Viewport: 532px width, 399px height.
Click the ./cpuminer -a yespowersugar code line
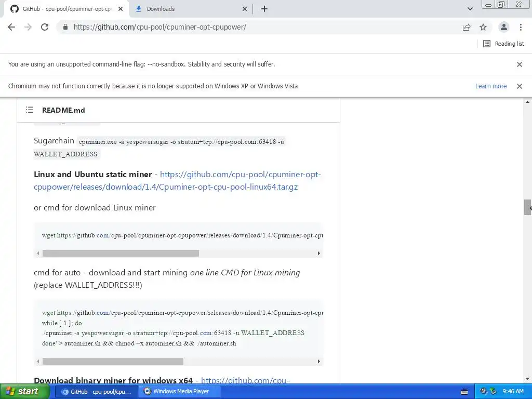tap(173, 333)
